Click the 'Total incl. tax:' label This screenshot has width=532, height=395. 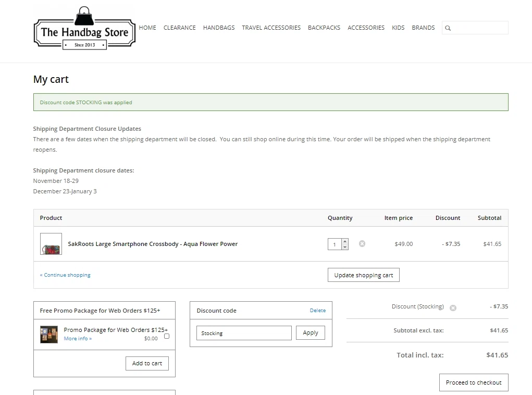[420, 355]
